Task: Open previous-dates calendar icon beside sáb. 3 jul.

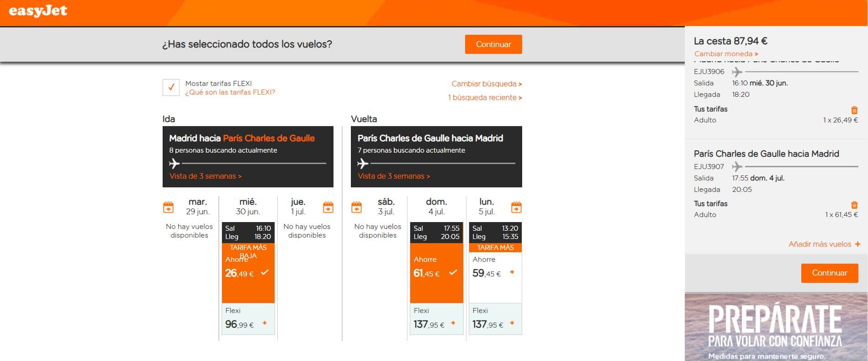Action: 357,207
